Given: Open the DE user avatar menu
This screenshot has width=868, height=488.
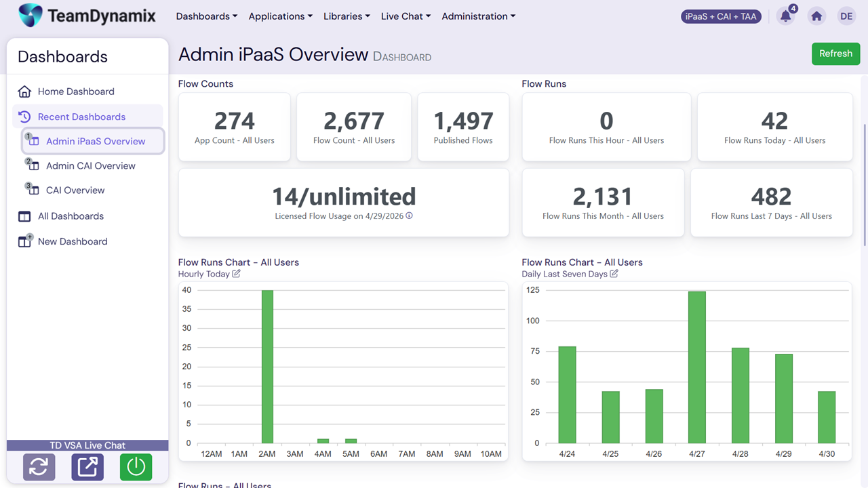Looking at the screenshot, I should (846, 16).
